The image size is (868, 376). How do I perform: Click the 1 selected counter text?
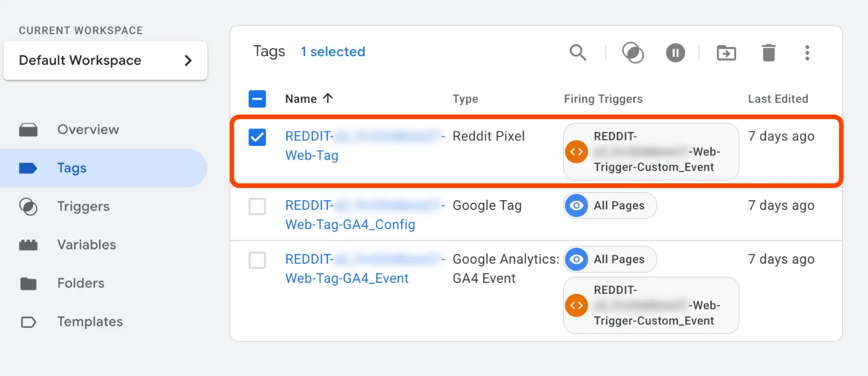(x=333, y=51)
